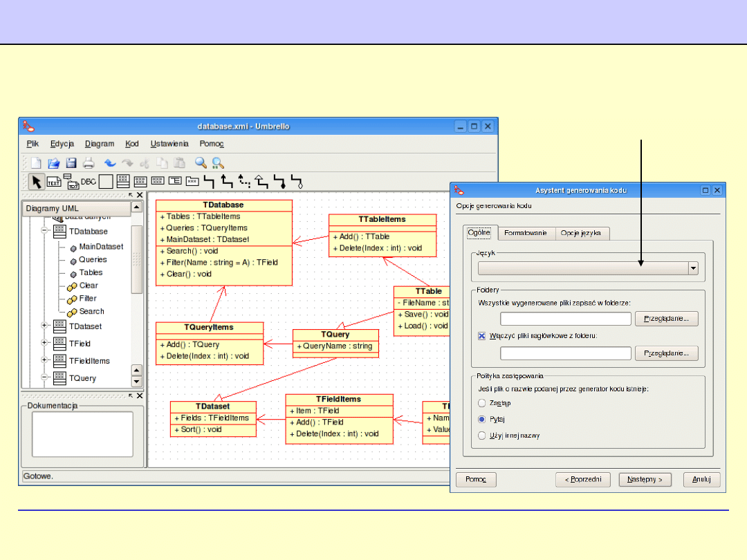Open the Język dropdown list
Image resolution: width=747 pixels, height=560 pixels.
[693, 269]
